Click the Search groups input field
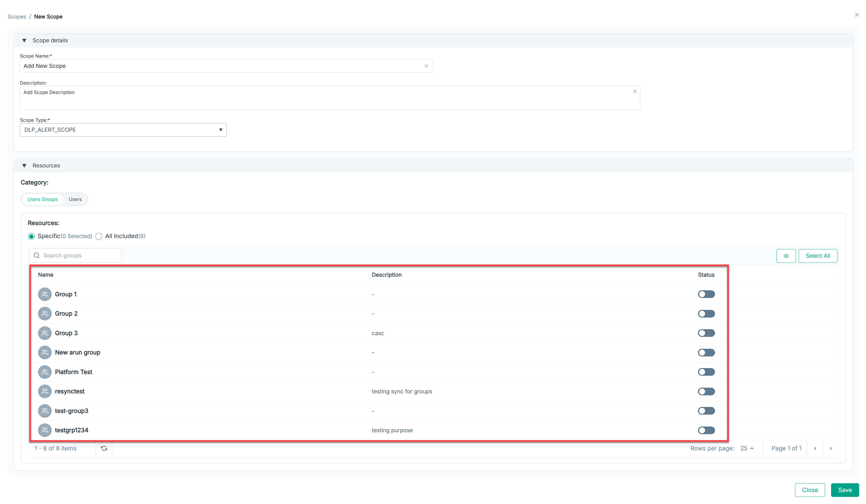 [79, 255]
